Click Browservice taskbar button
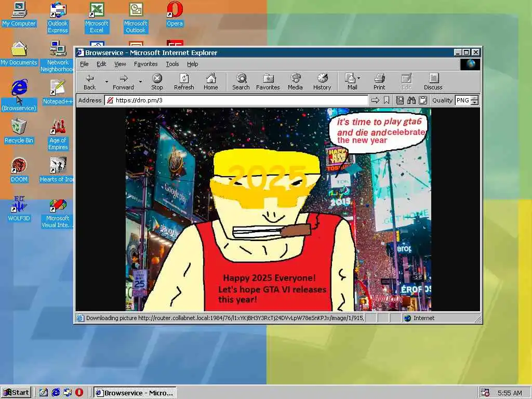 [x=135, y=393]
